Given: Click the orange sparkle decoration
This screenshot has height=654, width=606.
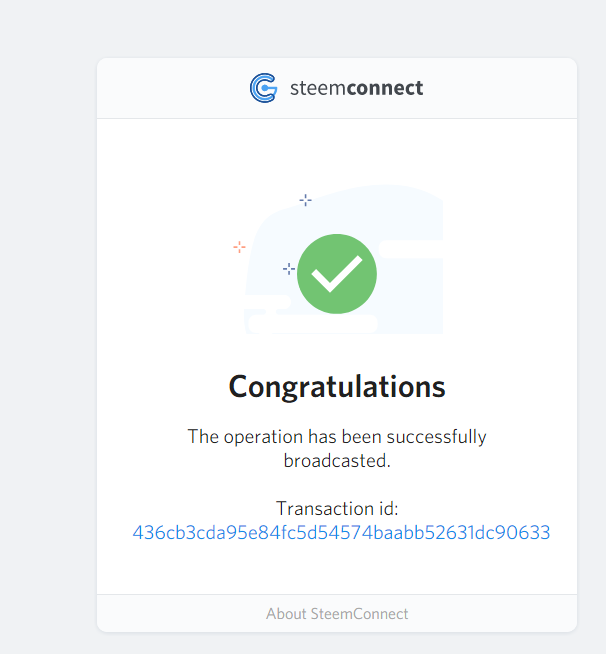Looking at the screenshot, I should pyautogui.click(x=239, y=247).
